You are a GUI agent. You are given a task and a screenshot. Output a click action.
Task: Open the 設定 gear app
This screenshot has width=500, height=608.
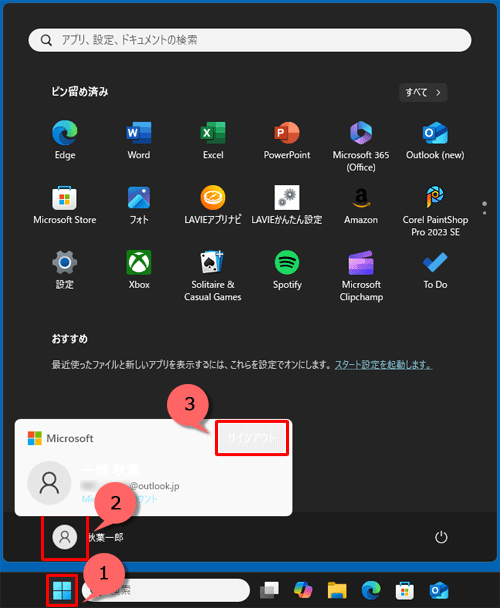65,269
